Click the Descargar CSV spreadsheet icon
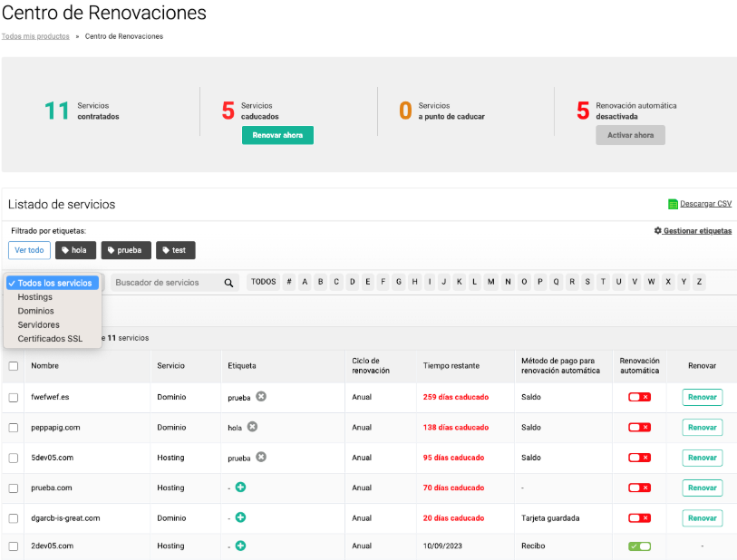The height and width of the screenshot is (560, 737). coord(673,204)
